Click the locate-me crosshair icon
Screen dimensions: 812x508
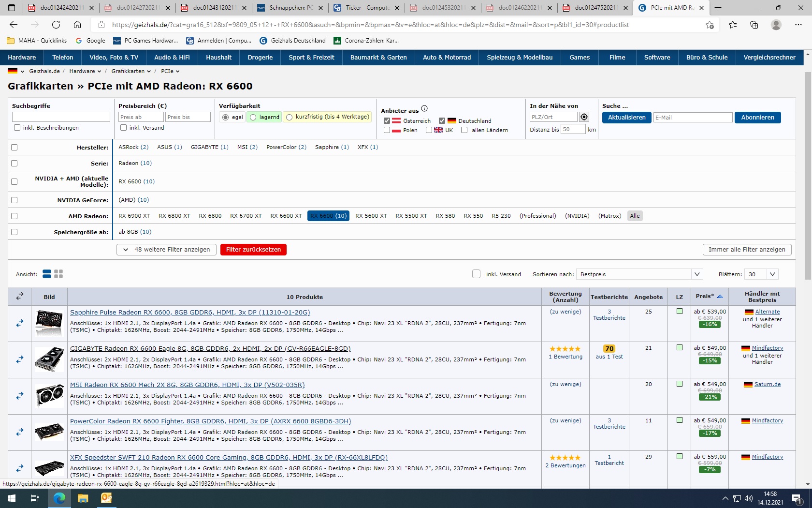584,117
